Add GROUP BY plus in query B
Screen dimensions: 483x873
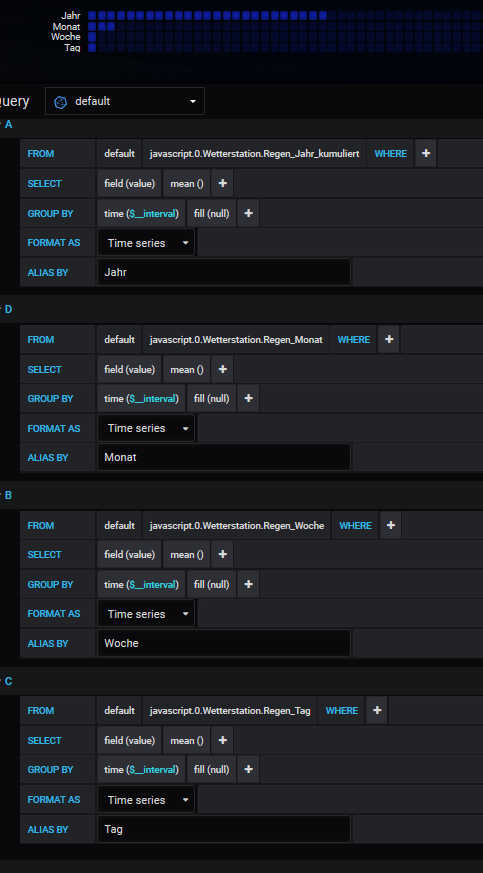tap(248, 585)
